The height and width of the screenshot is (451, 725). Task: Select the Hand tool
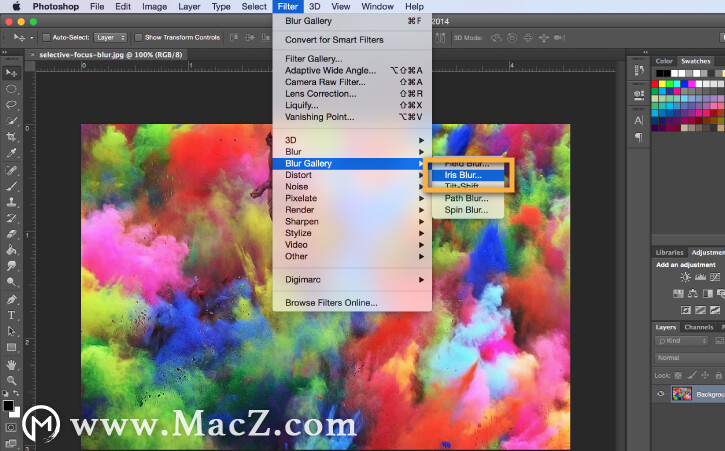[11, 365]
